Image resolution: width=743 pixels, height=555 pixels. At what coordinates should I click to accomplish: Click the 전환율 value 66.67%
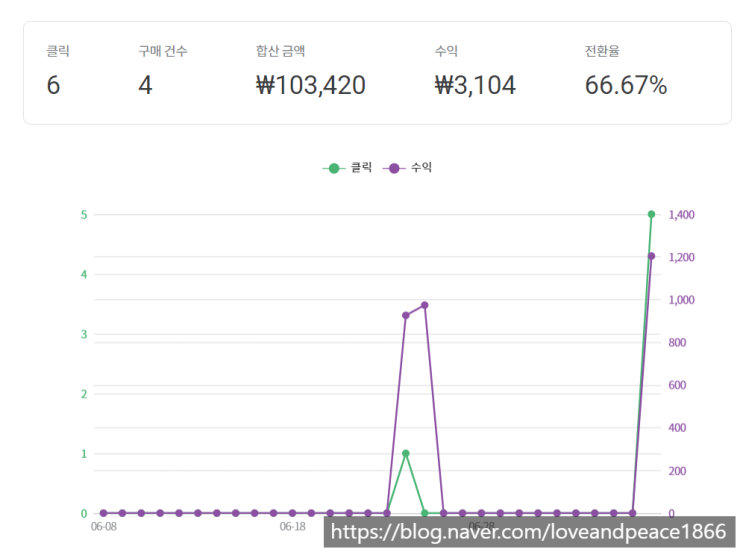click(x=625, y=85)
